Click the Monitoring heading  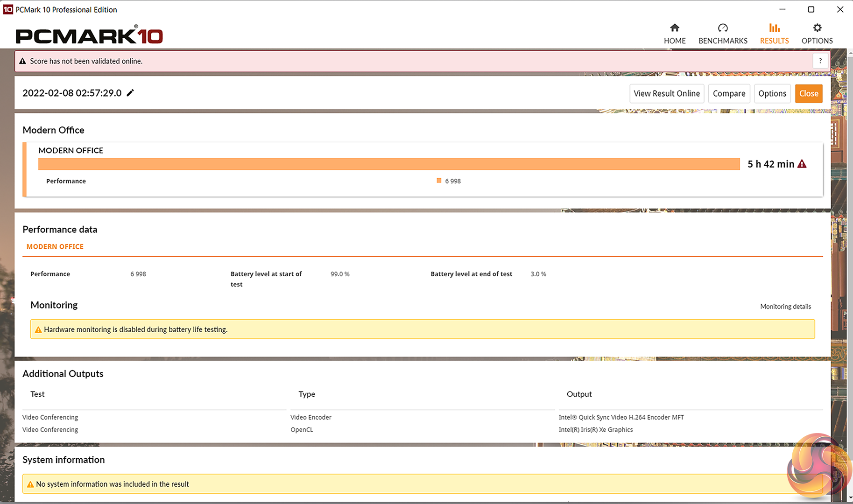tap(54, 305)
